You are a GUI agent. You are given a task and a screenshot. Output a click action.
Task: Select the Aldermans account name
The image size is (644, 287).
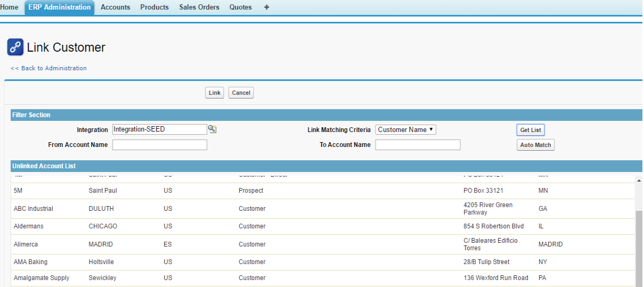click(x=29, y=226)
